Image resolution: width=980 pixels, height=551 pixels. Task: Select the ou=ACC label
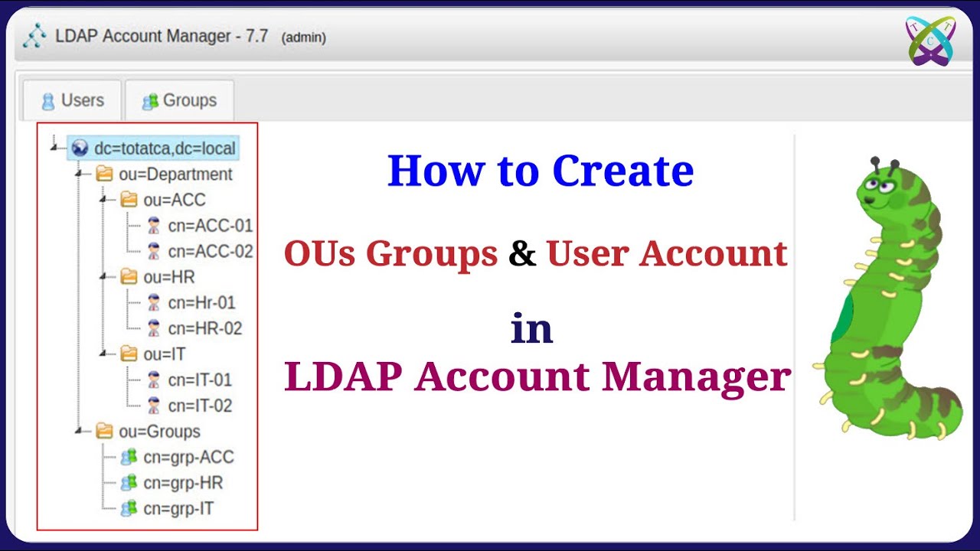coord(175,200)
